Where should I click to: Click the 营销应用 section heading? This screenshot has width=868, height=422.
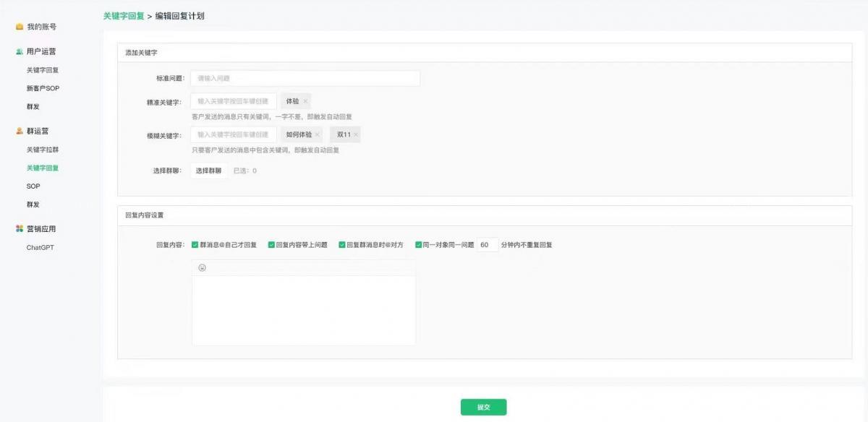tap(41, 229)
